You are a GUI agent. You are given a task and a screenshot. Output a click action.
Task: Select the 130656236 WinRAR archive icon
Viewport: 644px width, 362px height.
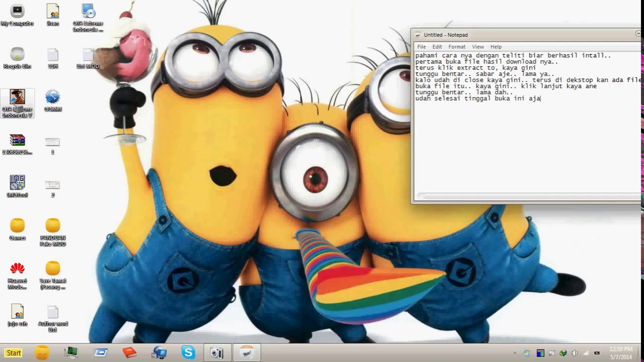tap(17, 144)
